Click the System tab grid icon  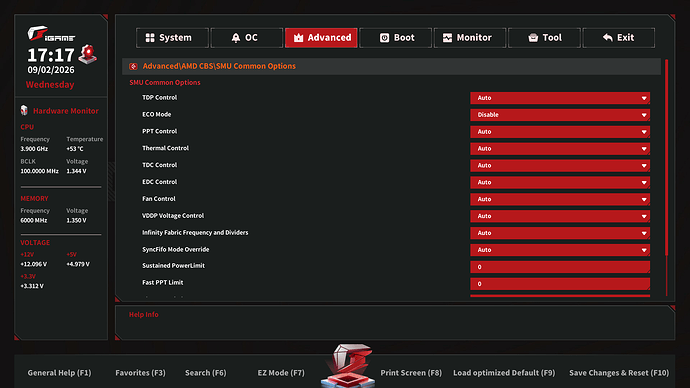150,38
